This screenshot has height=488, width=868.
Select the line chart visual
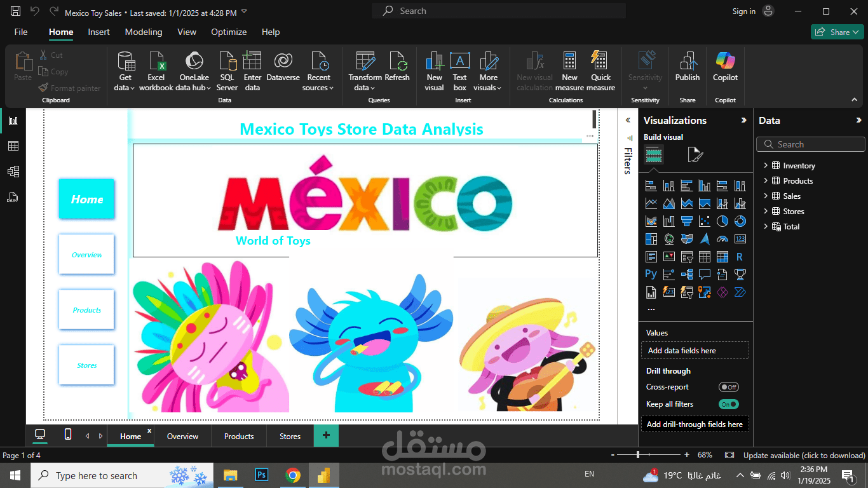651,203
